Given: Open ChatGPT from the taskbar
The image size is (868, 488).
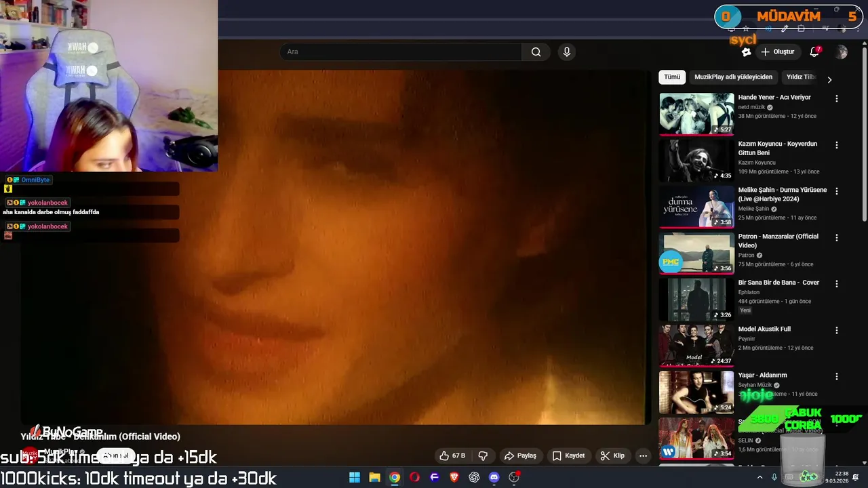Looking at the screenshot, I should 474,477.
